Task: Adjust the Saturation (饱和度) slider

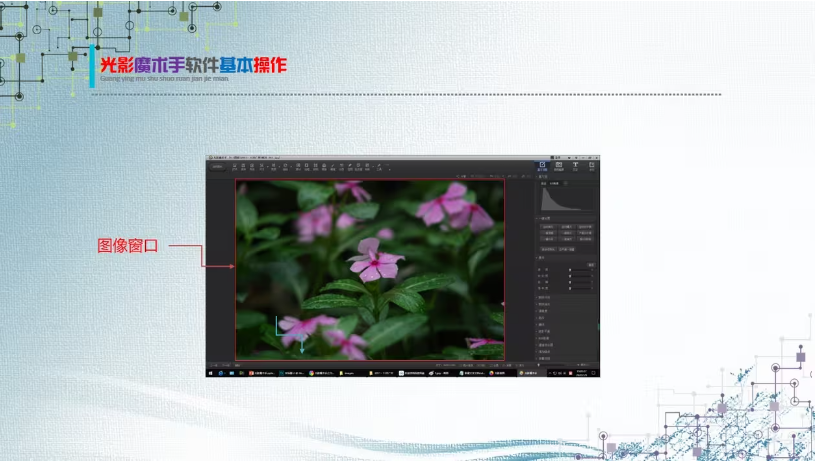Action: click(580, 288)
